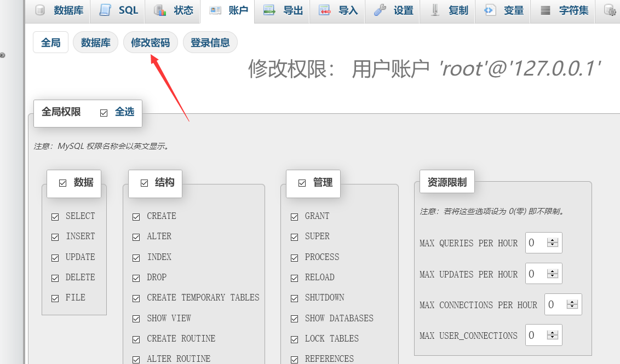The image size is (620, 364).
Task: Click the accounts card icon
Action: pos(215,10)
